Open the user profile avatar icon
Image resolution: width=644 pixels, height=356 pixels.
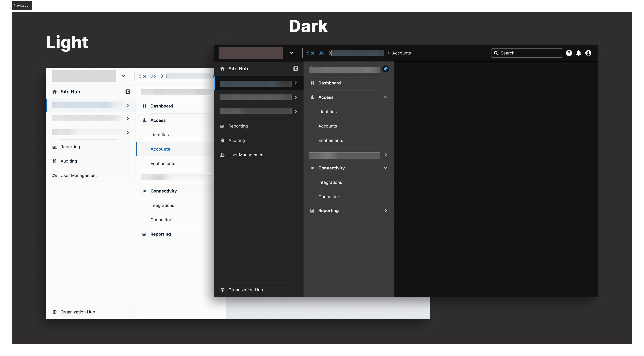[588, 53]
